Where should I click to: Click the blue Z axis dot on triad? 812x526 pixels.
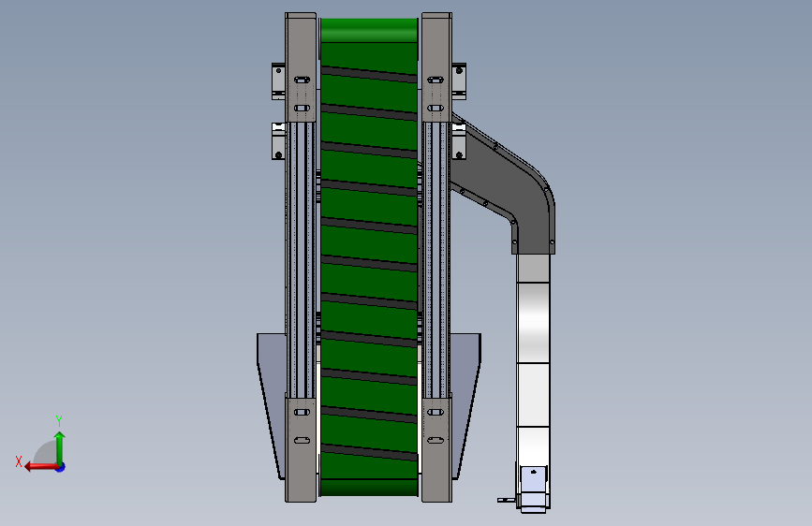[x=61, y=467]
